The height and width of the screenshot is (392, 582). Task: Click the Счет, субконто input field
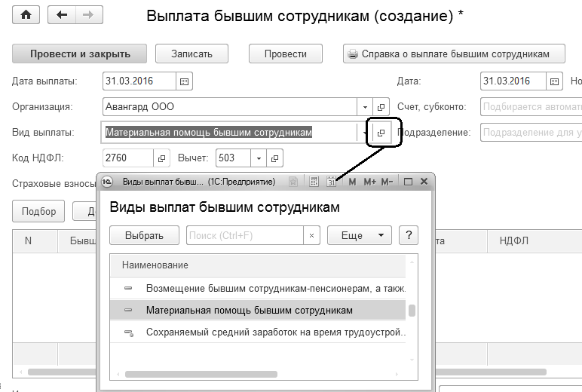click(x=531, y=107)
